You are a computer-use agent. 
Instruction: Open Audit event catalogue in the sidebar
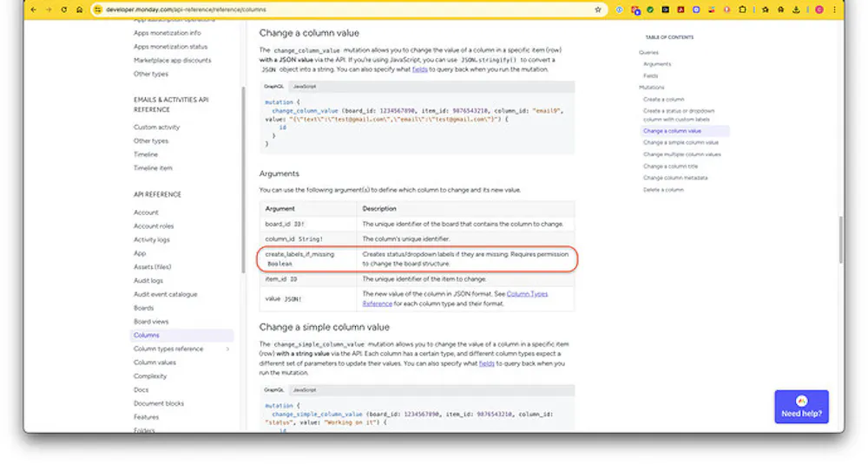click(x=166, y=295)
